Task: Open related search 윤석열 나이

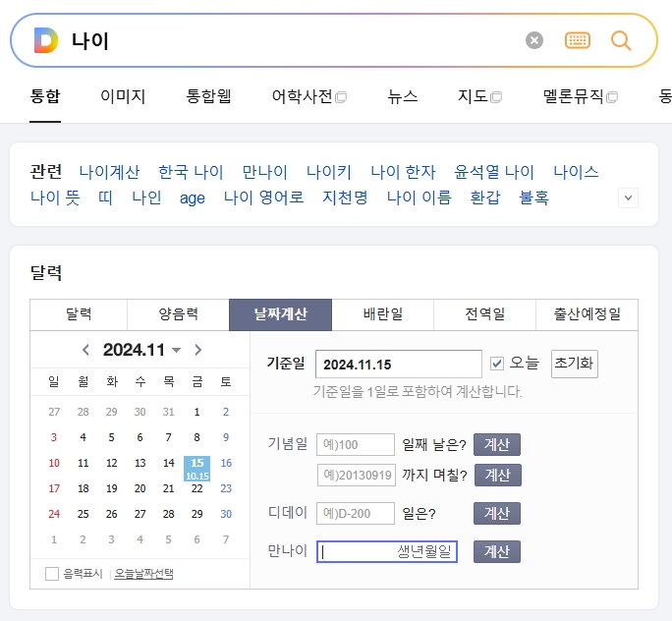Action: coord(494,172)
